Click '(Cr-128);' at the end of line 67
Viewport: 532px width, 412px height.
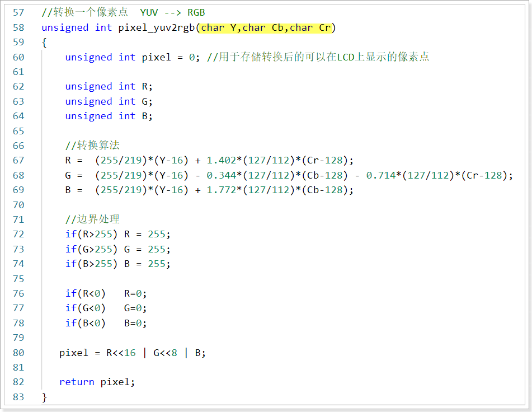[327, 160]
